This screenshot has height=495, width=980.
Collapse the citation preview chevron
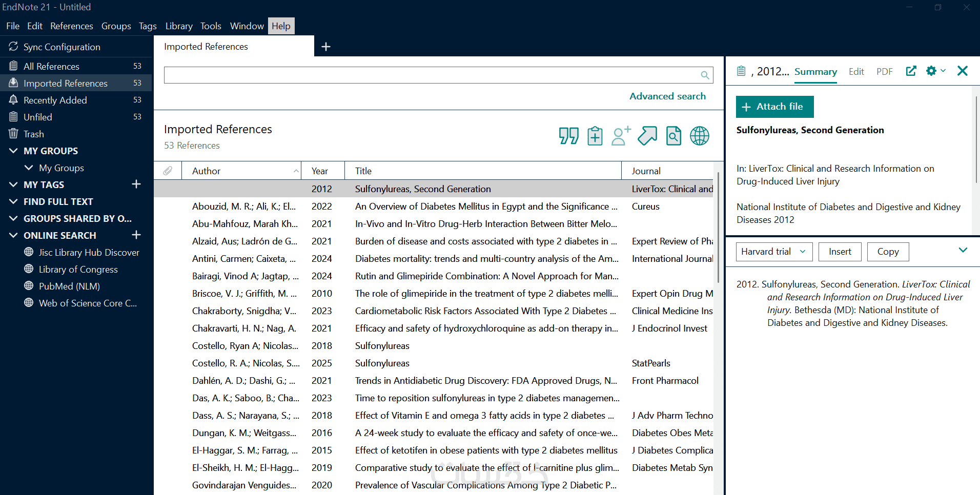963,250
